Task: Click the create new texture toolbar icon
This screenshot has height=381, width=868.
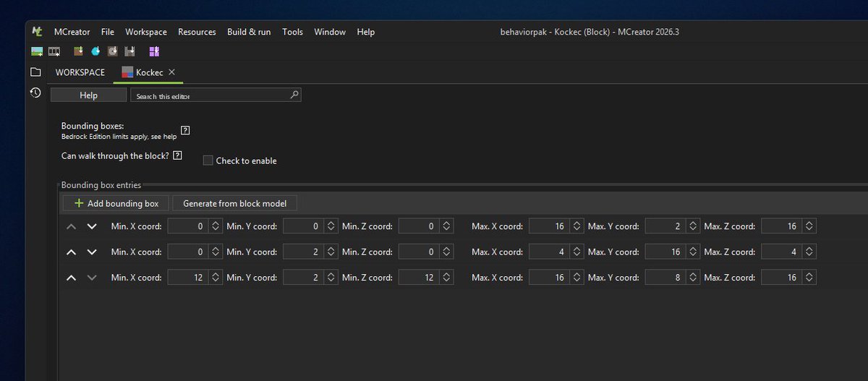Action: 38,51
